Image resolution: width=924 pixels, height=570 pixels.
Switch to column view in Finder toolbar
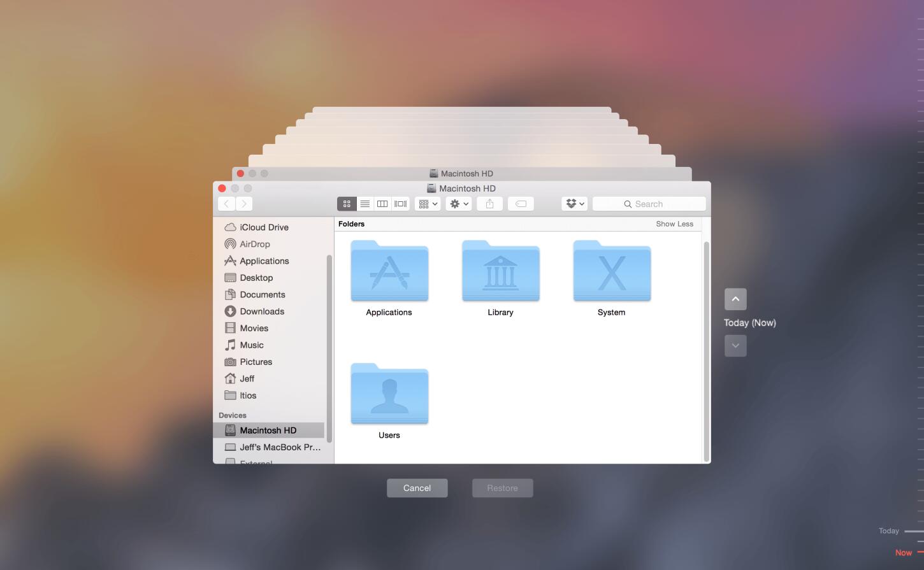(382, 204)
